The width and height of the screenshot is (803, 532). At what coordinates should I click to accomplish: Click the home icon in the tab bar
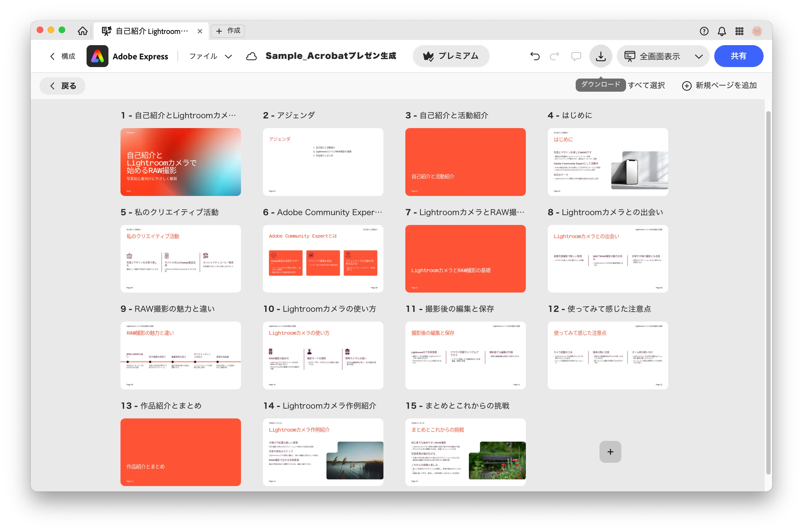click(82, 31)
